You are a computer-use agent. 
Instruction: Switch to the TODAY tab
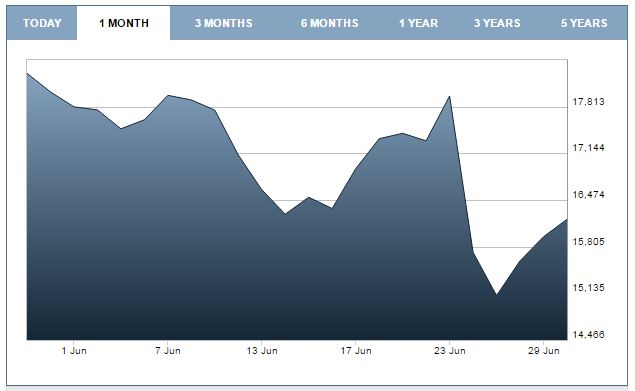pyautogui.click(x=42, y=23)
